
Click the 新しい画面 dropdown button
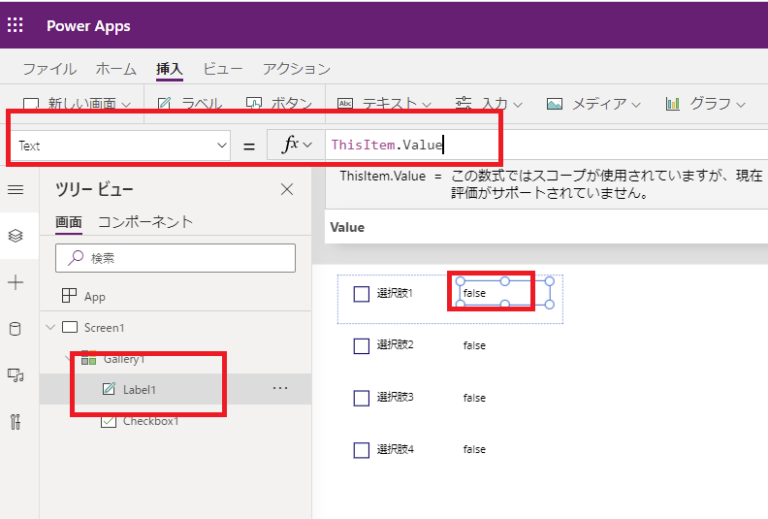pyautogui.click(x=77, y=104)
